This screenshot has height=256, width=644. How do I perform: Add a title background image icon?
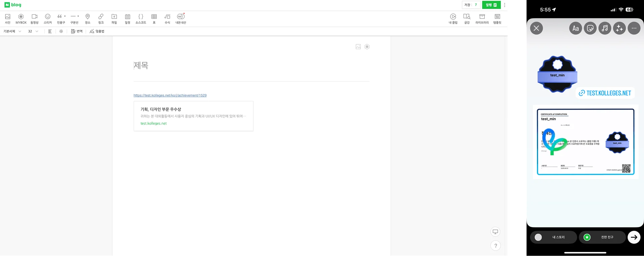(x=358, y=47)
